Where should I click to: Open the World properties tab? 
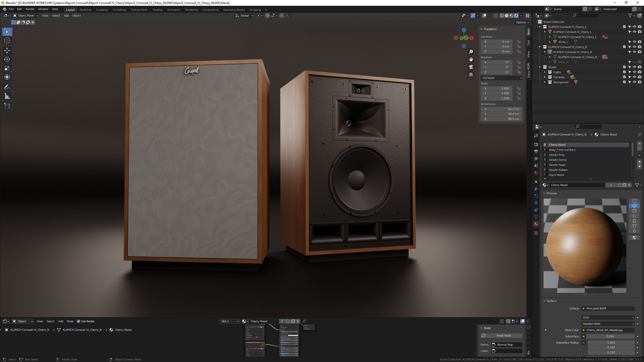pos(536,173)
